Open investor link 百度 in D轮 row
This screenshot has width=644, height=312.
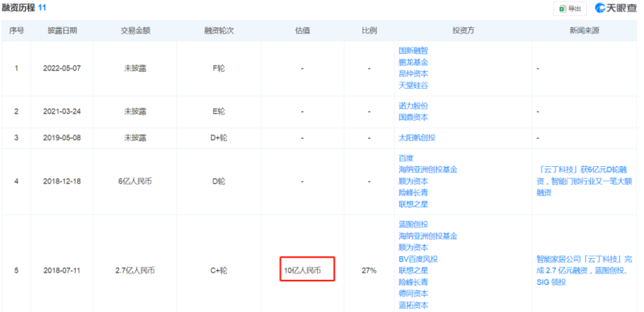(406, 158)
